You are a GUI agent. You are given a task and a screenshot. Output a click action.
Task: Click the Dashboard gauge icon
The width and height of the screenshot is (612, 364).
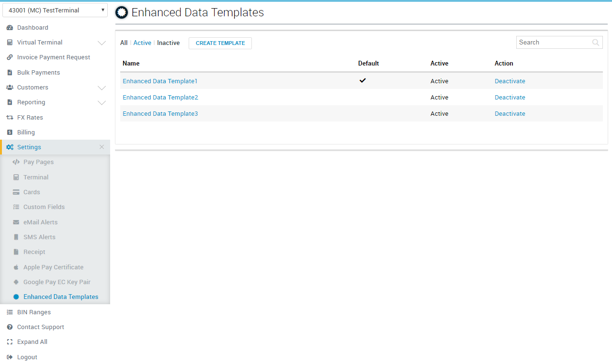tap(10, 28)
